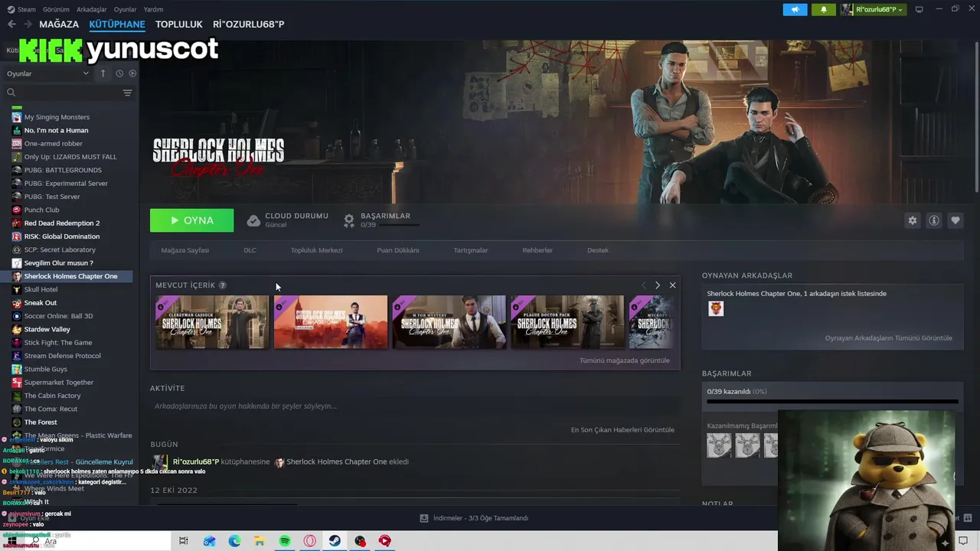Viewport: 980px width, 551px height.
Task: Open game info circle icon
Action: click(933, 220)
